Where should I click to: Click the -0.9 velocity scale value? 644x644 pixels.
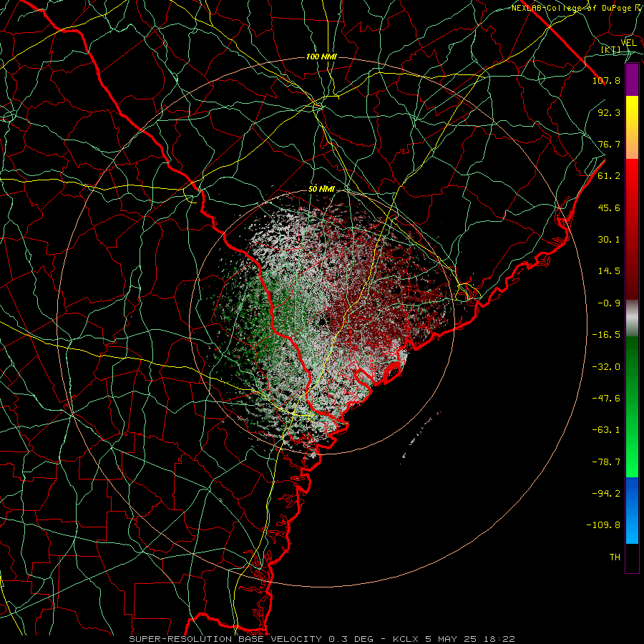pos(609,303)
